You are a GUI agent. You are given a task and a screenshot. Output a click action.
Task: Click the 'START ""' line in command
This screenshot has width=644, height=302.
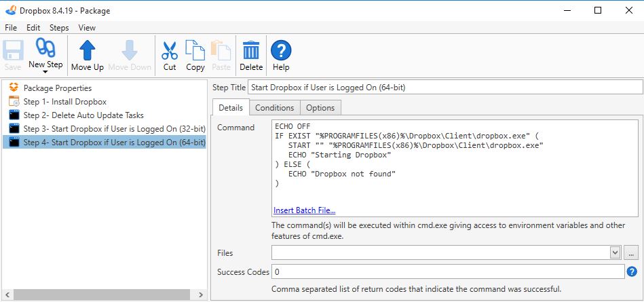point(415,145)
